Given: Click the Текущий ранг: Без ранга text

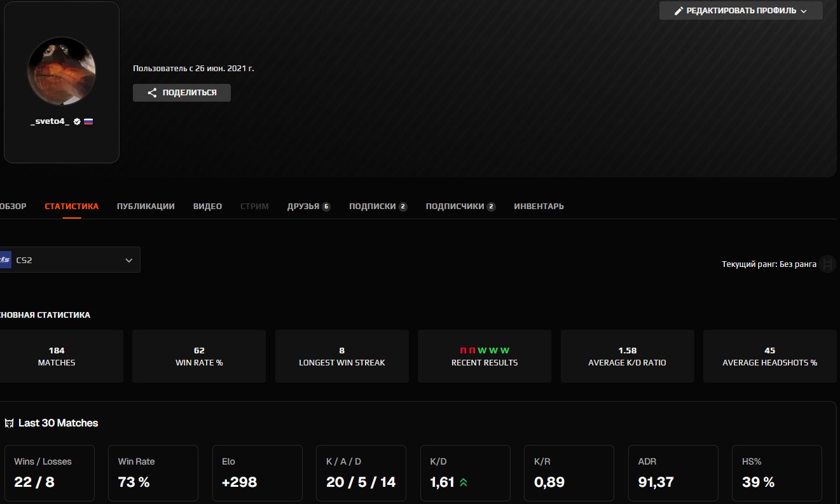Looking at the screenshot, I should (769, 264).
